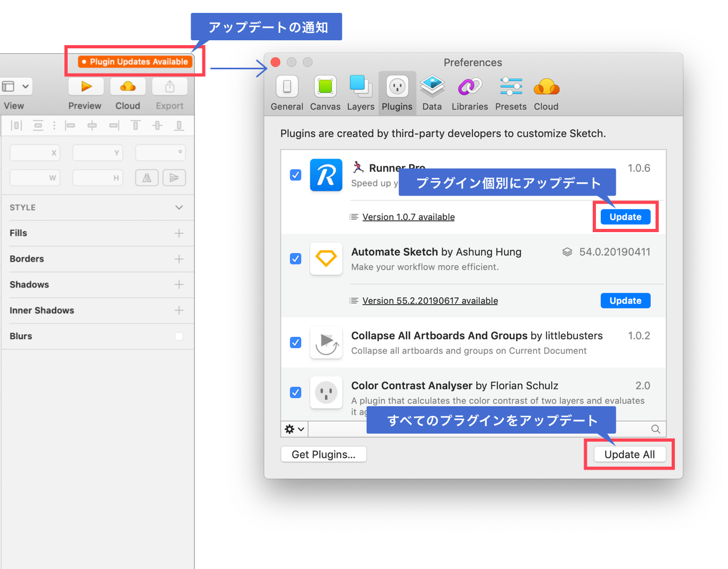
Task: Click the Export share icon in toolbar
Action: click(170, 87)
